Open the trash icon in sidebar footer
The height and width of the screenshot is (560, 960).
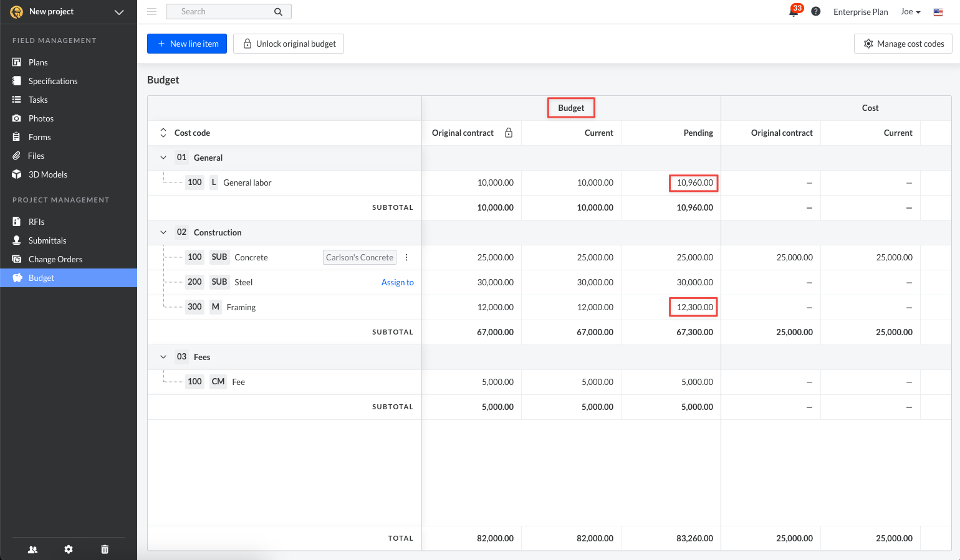105,549
